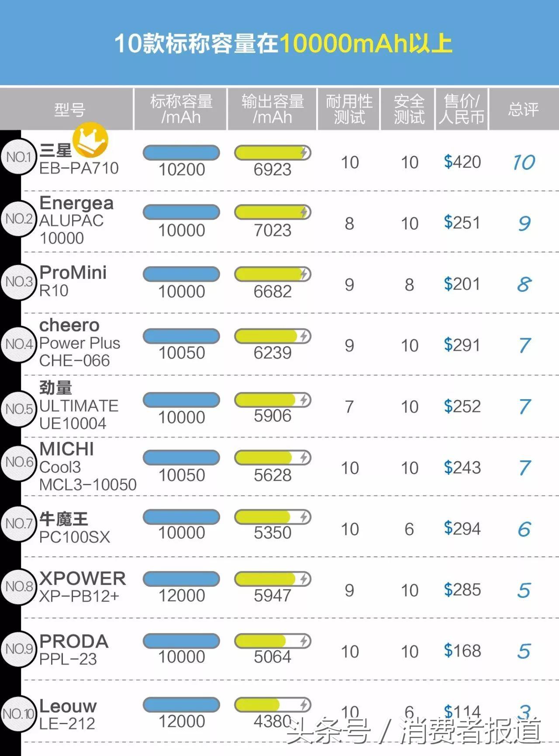Click the yellow battery icon above 6923

pos(273,152)
